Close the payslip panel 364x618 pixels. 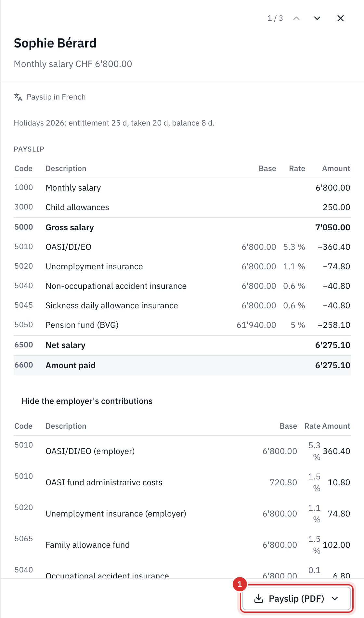(x=341, y=18)
